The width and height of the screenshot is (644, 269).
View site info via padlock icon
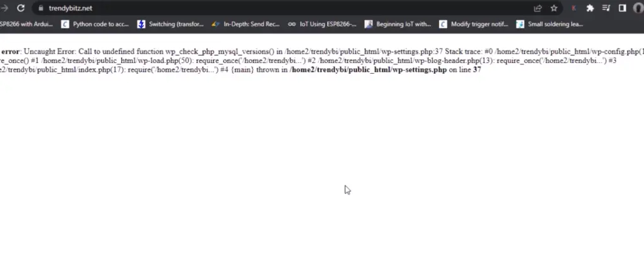pyautogui.click(x=40, y=8)
